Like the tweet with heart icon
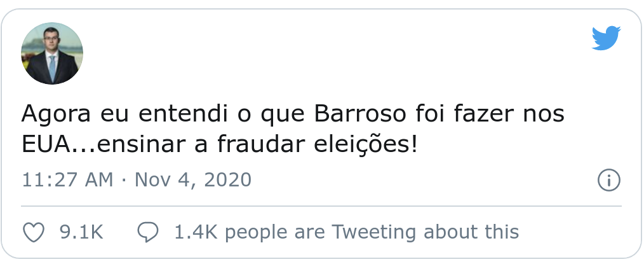Screen dimensions: 644x264 (x=33, y=232)
